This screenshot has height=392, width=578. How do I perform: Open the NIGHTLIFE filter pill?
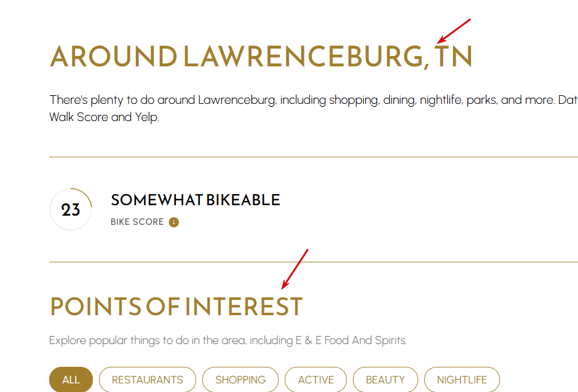462,380
